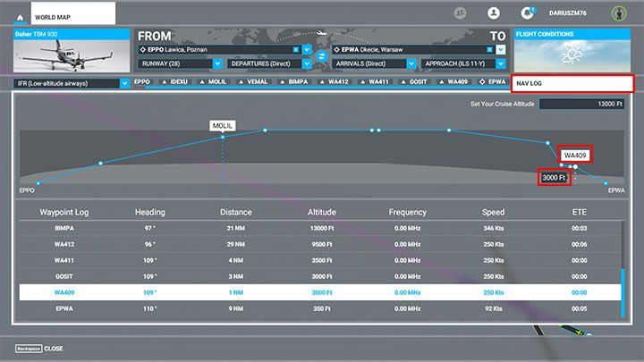Expand the DEPARTURES (Direct) dropdown
This screenshot has width=644, height=362.
tap(306, 64)
